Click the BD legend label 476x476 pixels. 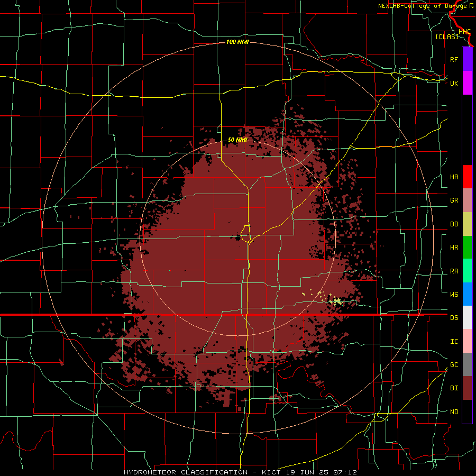(x=454, y=224)
